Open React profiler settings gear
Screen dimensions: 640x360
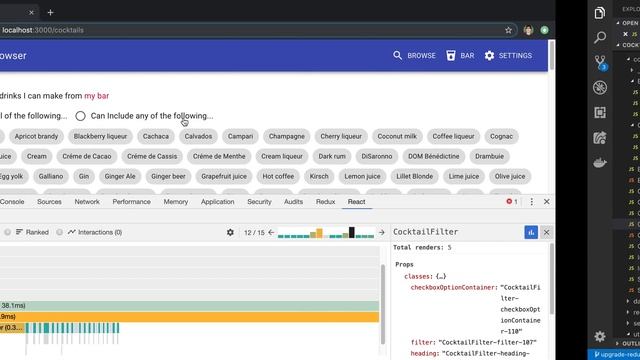click(230, 232)
